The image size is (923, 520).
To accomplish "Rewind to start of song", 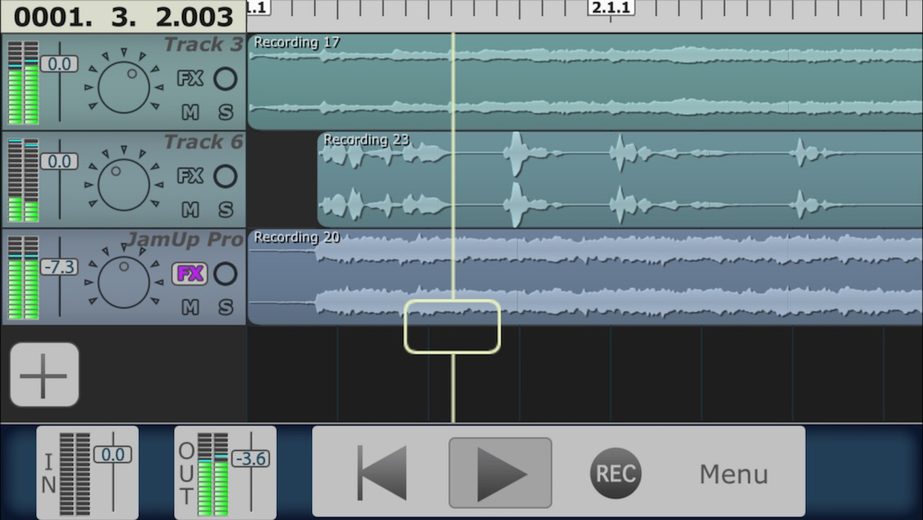I will tap(382, 473).
